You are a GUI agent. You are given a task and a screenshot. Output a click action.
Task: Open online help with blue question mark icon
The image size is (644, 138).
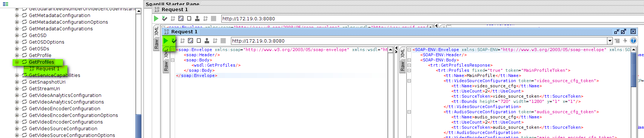pyautogui.click(x=633, y=41)
